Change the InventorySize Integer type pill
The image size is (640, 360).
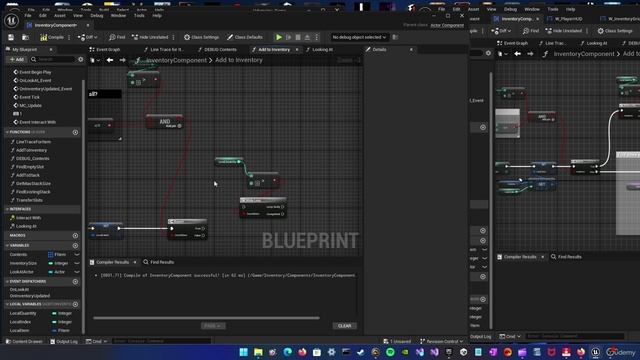click(58, 263)
